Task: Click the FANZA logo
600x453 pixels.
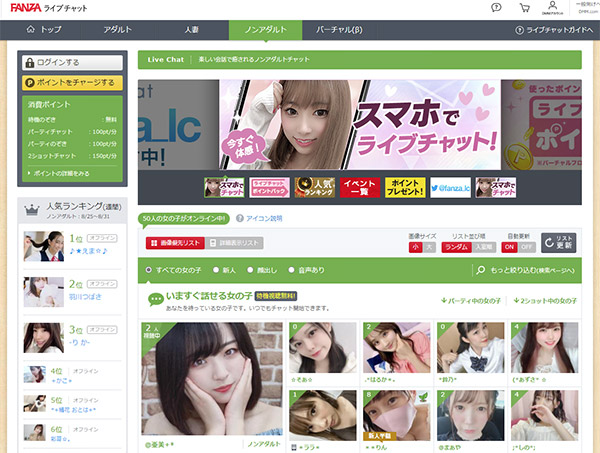Action: click(25, 8)
